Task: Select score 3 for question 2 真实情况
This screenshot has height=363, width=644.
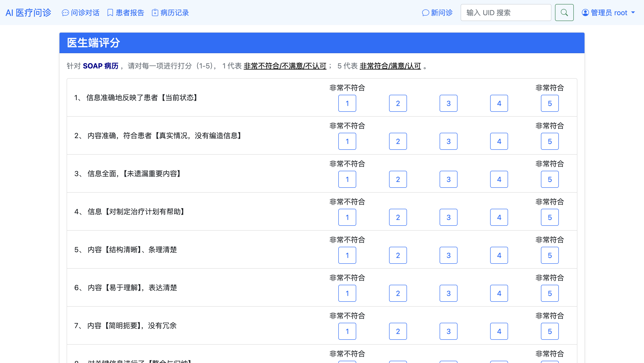Action: pyautogui.click(x=448, y=141)
